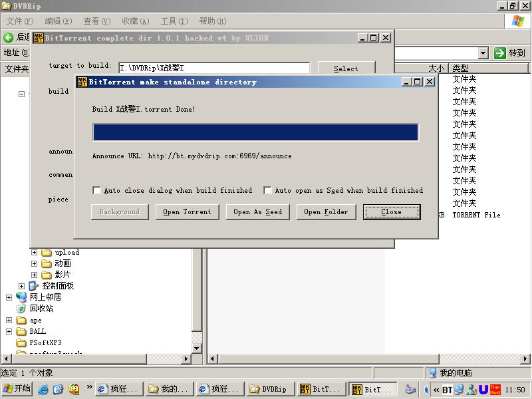
Task: Click the Open Folder button
Action: click(327, 212)
